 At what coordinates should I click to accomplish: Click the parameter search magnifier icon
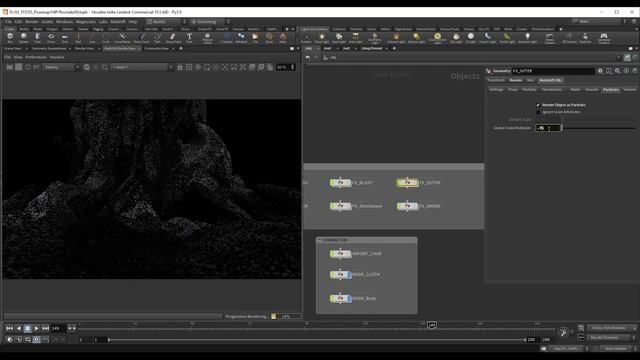[618, 71]
